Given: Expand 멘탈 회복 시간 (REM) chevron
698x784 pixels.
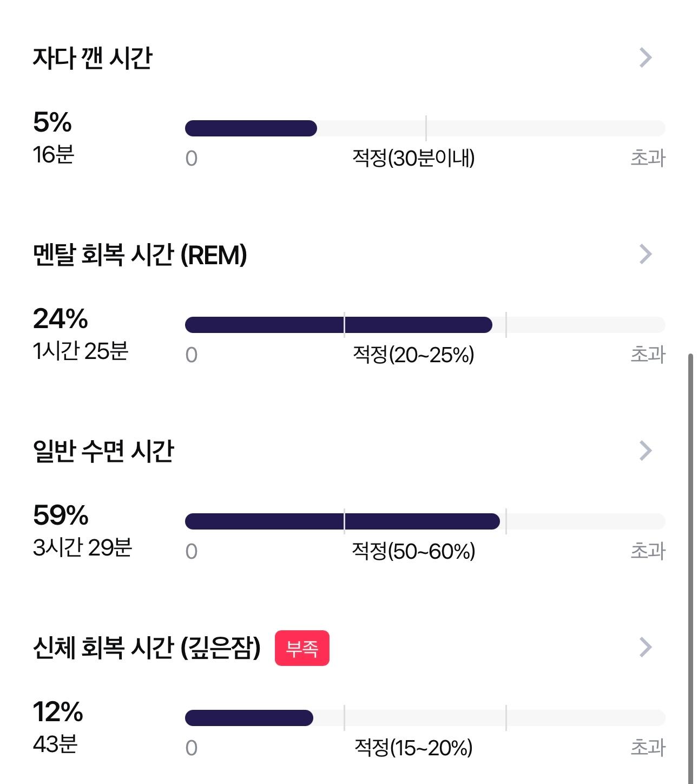Looking at the screenshot, I should pyautogui.click(x=646, y=254).
